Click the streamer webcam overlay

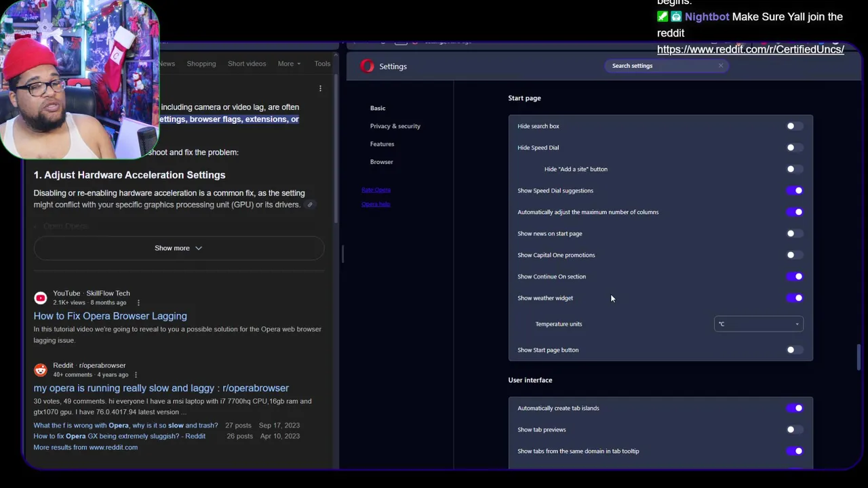[80, 79]
